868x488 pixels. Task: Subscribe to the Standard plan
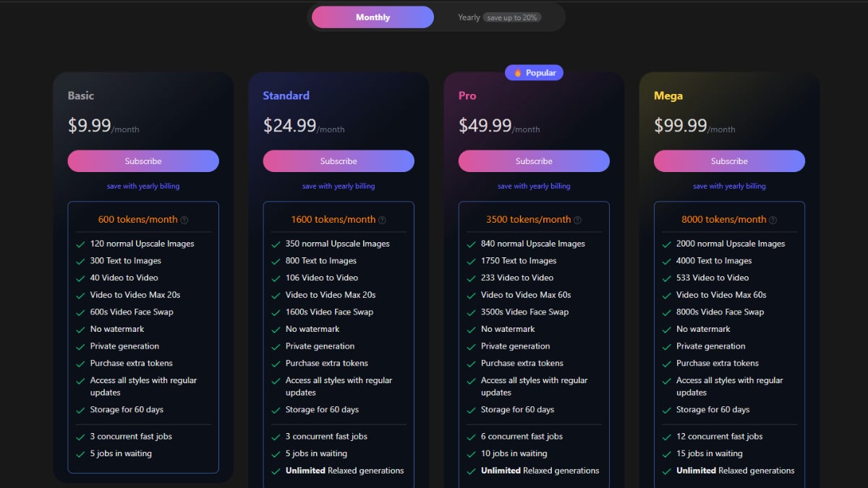click(339, 161)
